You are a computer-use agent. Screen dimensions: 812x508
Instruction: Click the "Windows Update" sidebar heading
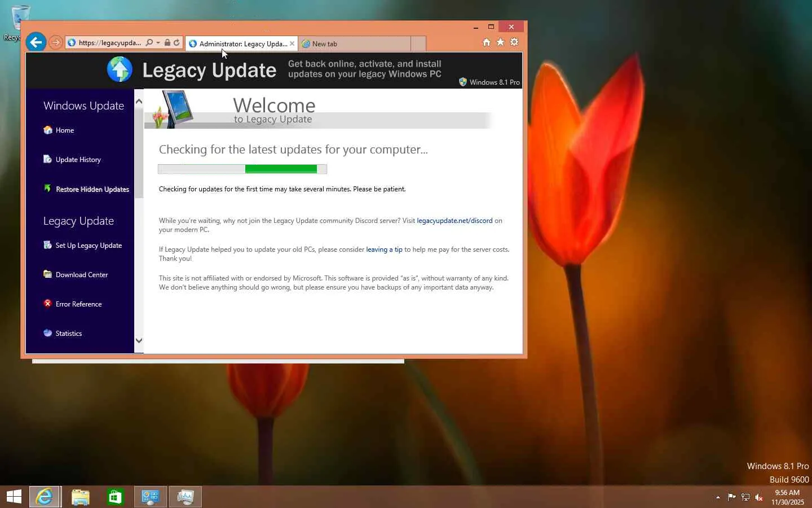pyautogui.click(x=83, y=106)
